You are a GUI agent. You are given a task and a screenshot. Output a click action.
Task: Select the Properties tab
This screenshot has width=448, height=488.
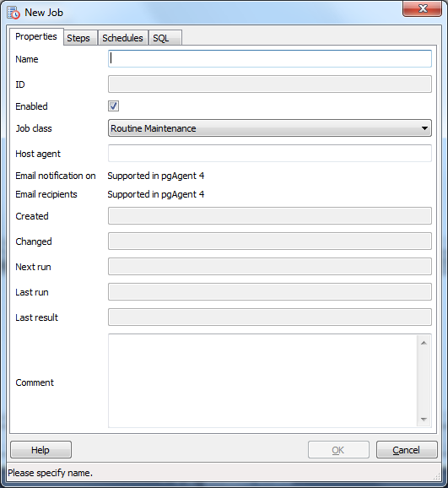[x=36, y=36]
